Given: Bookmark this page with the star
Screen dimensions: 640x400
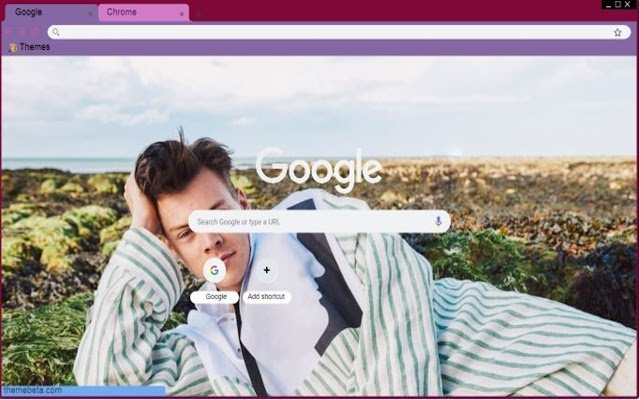Looking at the screenshot, I should pos(618,32).
